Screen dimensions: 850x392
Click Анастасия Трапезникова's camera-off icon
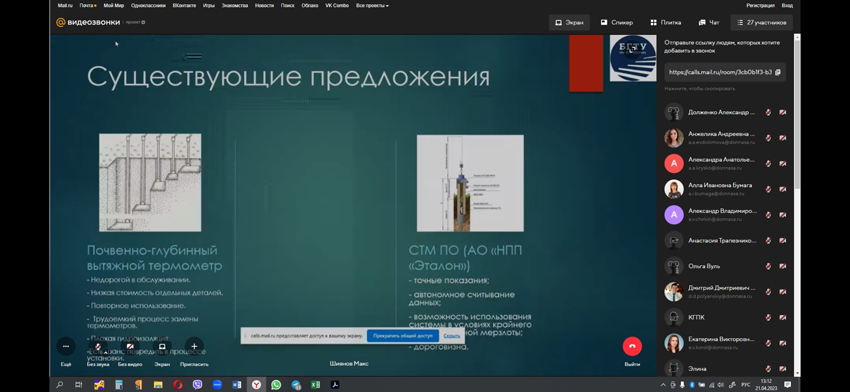pyautogui.click(x=783, y=240)
